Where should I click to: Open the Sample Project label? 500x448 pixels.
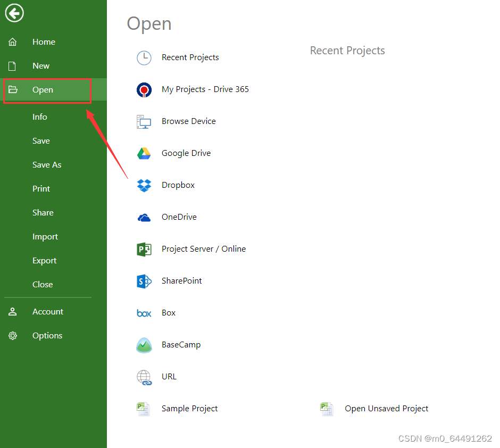click(x=189, y=409)
